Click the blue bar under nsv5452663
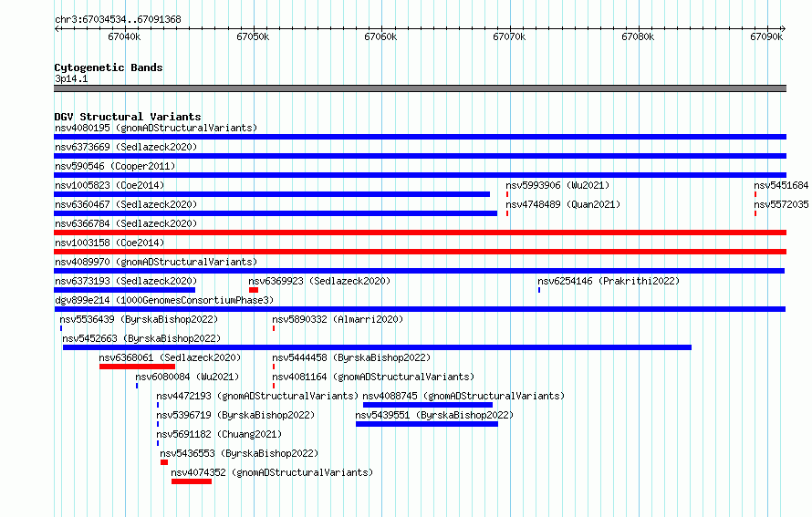Image resolution: width=812 pixels, height=517 pixels. pos(377,347)
